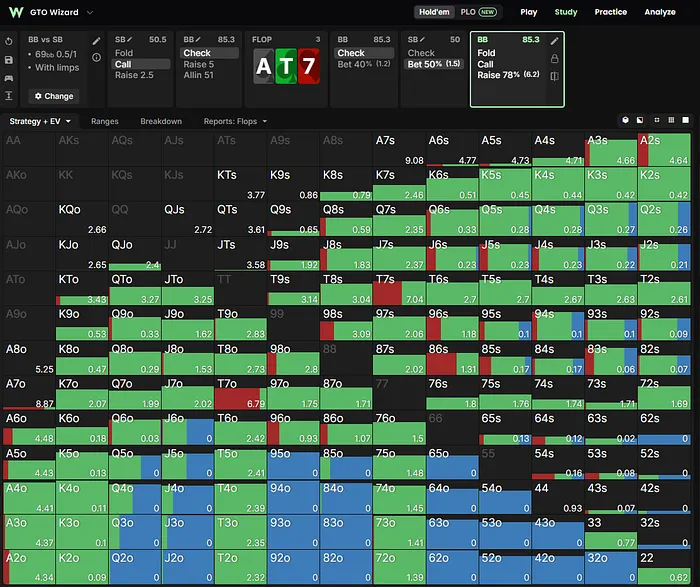
Task: Click the pencil edit icon next to BB vs SB
Action: tap(96, 41)
